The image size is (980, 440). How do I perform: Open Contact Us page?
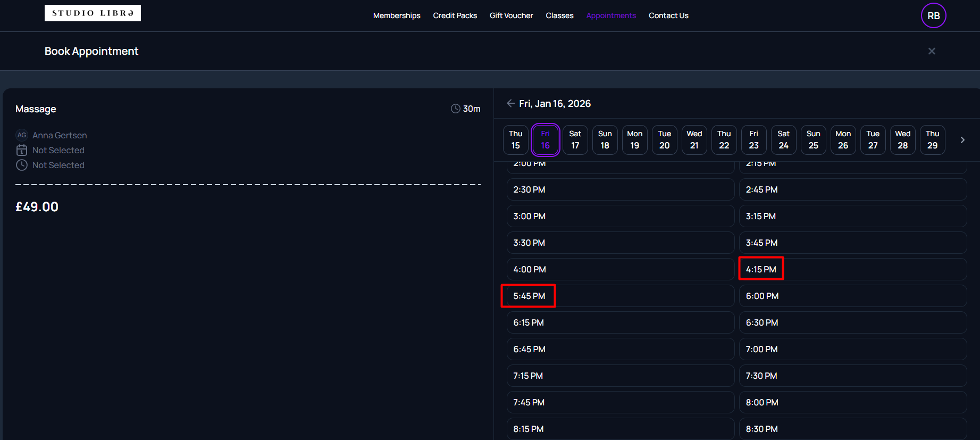[668, 15]
